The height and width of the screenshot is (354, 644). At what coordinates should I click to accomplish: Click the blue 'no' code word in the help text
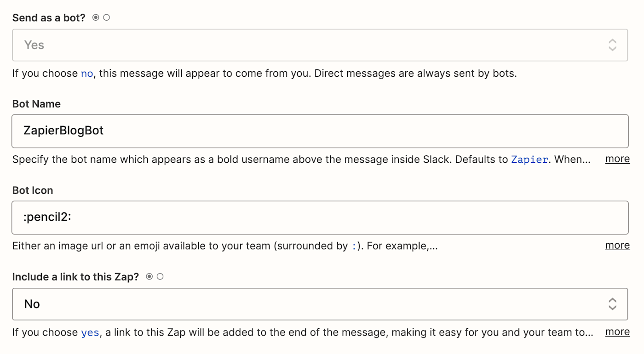click(x=87, y=74)
